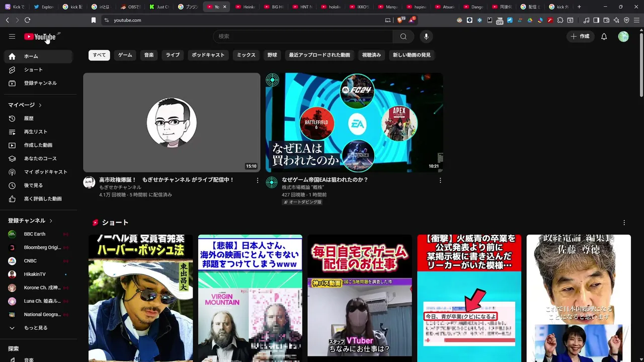Open a new browser tab
Image resolution: width=644 pixels, height=362 pixels.
click(x=579, y=7)
